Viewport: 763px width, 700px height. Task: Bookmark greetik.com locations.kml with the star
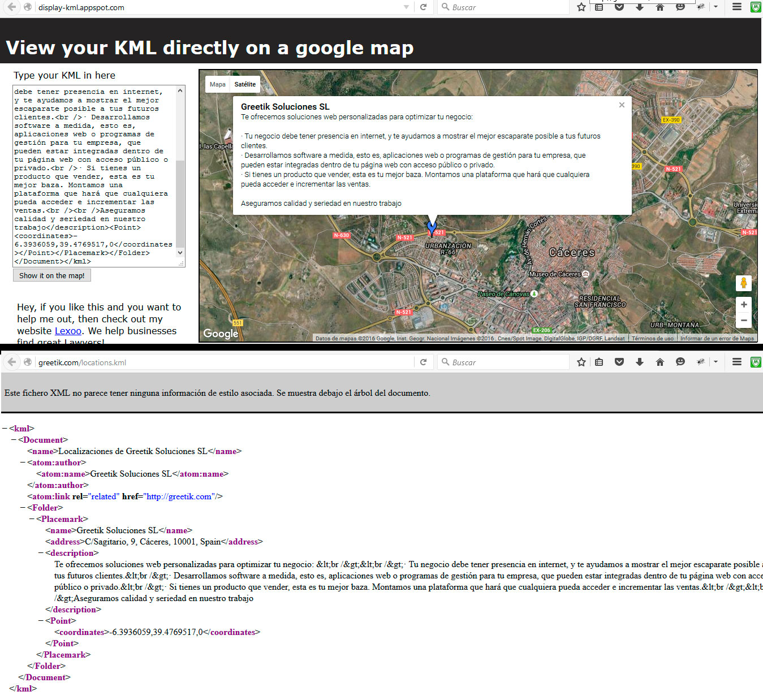click(x=581, y=362)
